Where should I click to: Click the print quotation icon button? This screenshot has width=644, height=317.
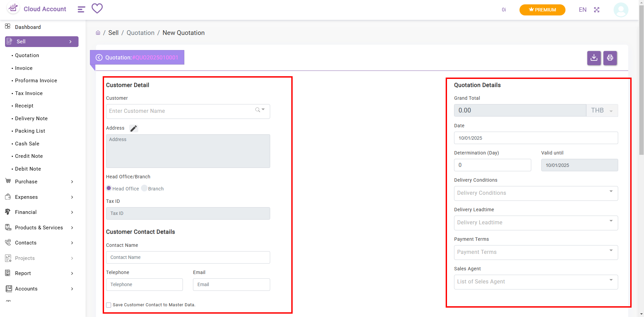[x=610, y=58]
